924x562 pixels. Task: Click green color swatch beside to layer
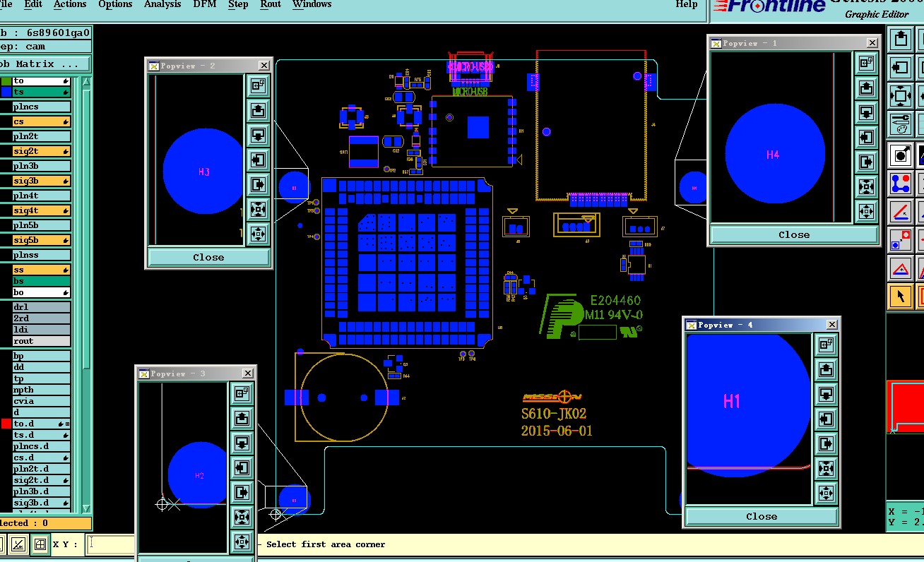tap(6, 80)
